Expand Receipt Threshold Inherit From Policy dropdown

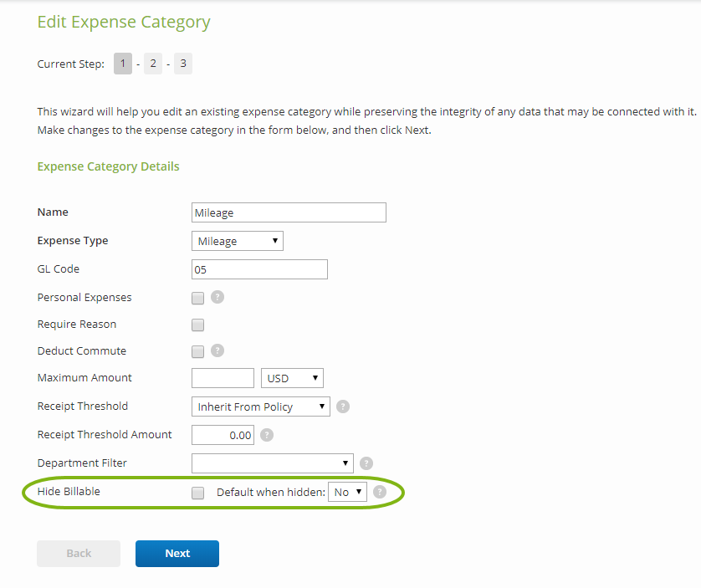click(x=260, y=406)
